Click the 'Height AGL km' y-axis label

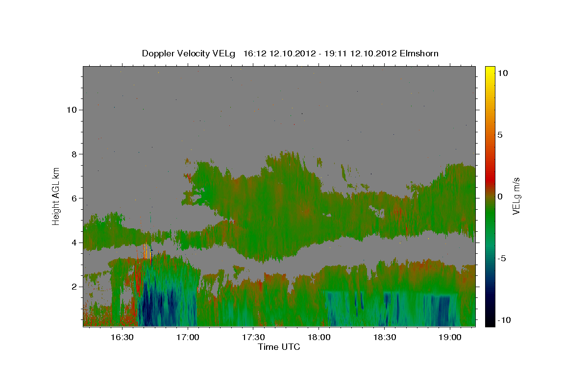pos(56,196)
